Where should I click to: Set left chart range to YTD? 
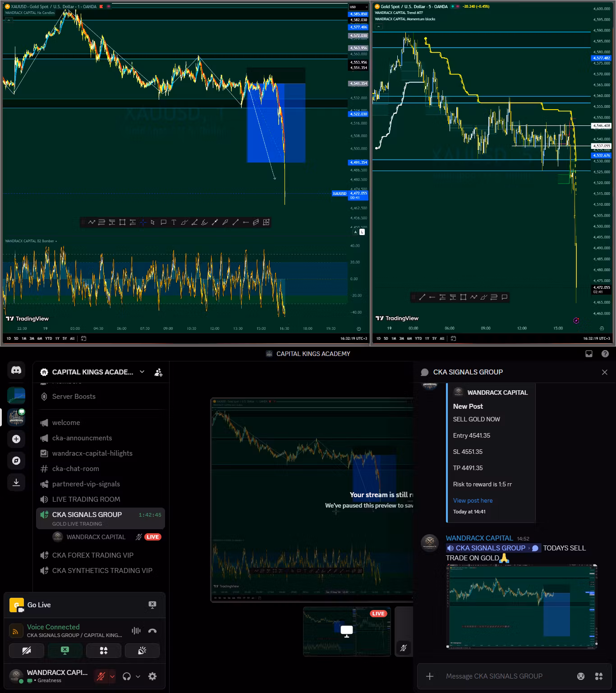point(48,338)
